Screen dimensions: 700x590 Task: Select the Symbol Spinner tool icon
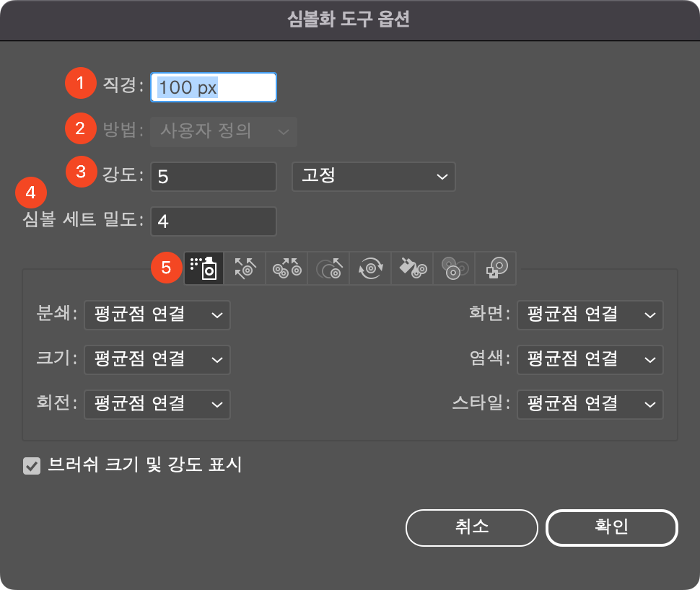(369, 268)
